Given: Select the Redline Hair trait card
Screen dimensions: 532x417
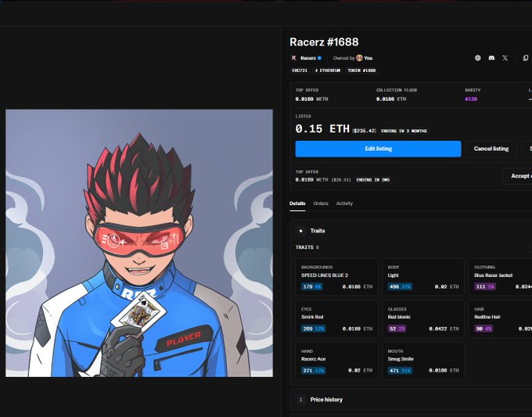Looking at the screenshot, I should pyautogui.click(x=501, y=319).
